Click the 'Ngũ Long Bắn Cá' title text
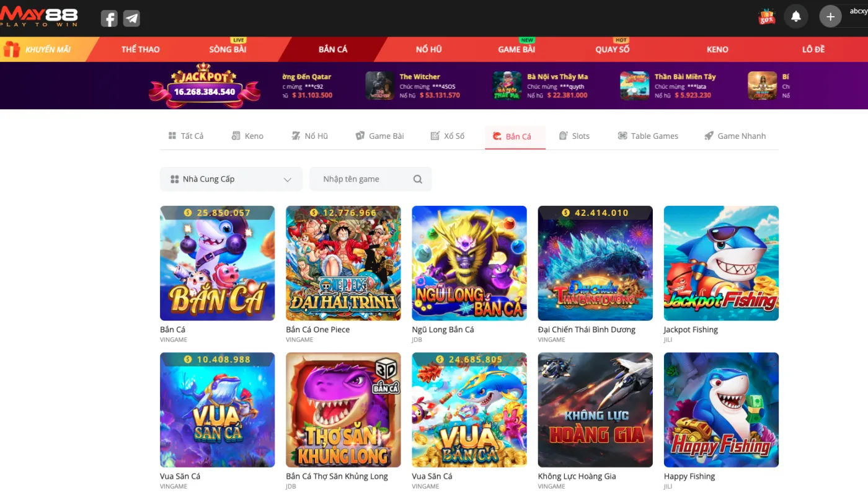This screenshot has height=493, width=868. click(x=443, y=330)
